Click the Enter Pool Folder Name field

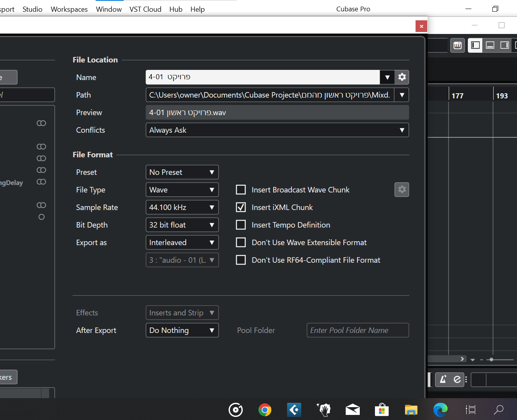[358, 330]
